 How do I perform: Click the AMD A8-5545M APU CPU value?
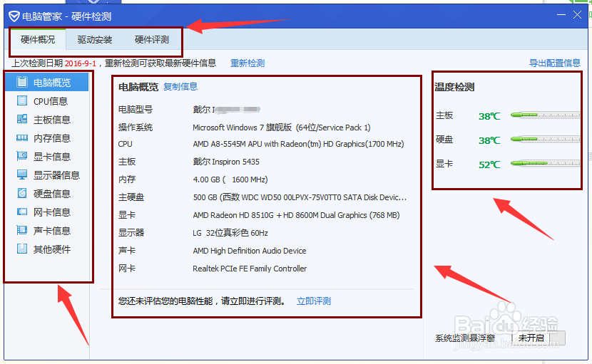tap(298, 144)
